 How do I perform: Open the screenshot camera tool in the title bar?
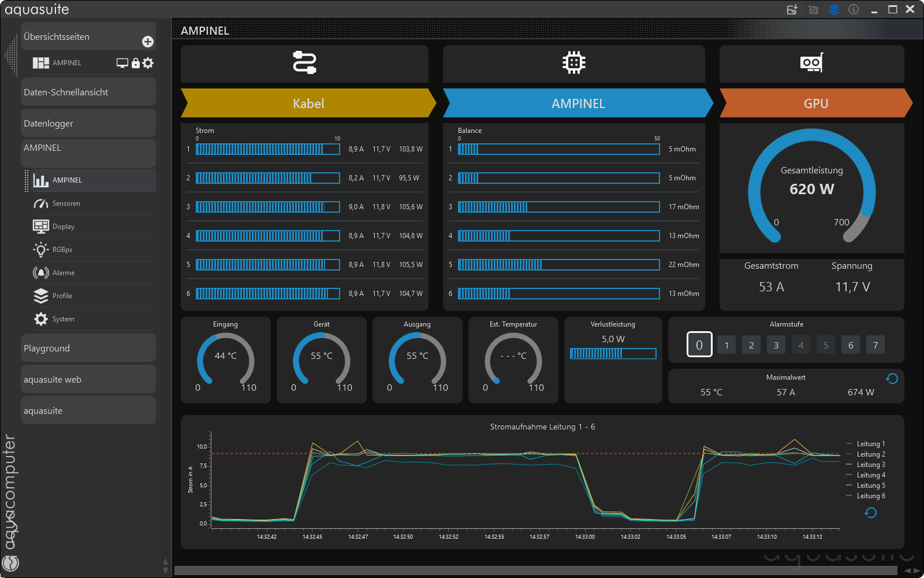point(813,9)
